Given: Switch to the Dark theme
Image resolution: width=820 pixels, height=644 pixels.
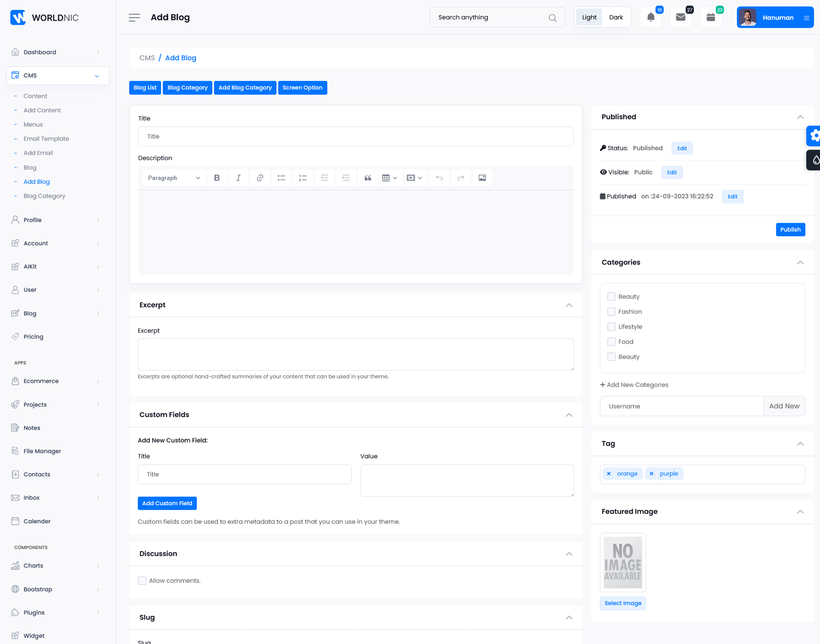Looking at the screenshot, I should point(615,17).
